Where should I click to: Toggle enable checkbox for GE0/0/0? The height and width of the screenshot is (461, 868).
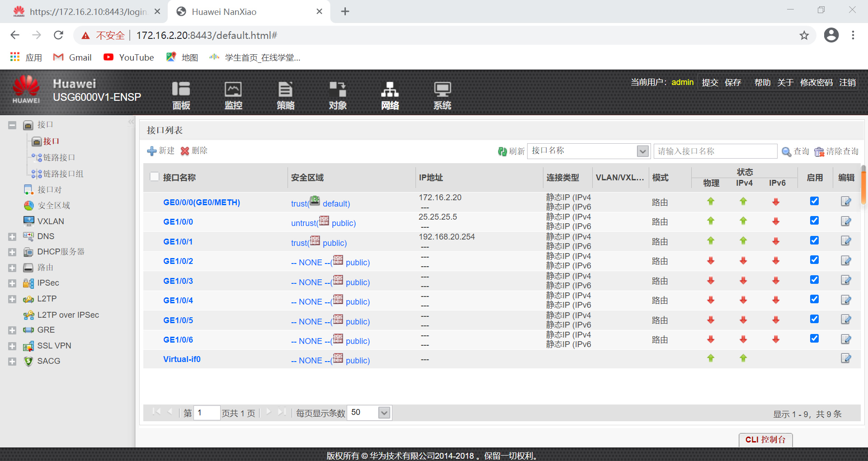coord(814,201)
